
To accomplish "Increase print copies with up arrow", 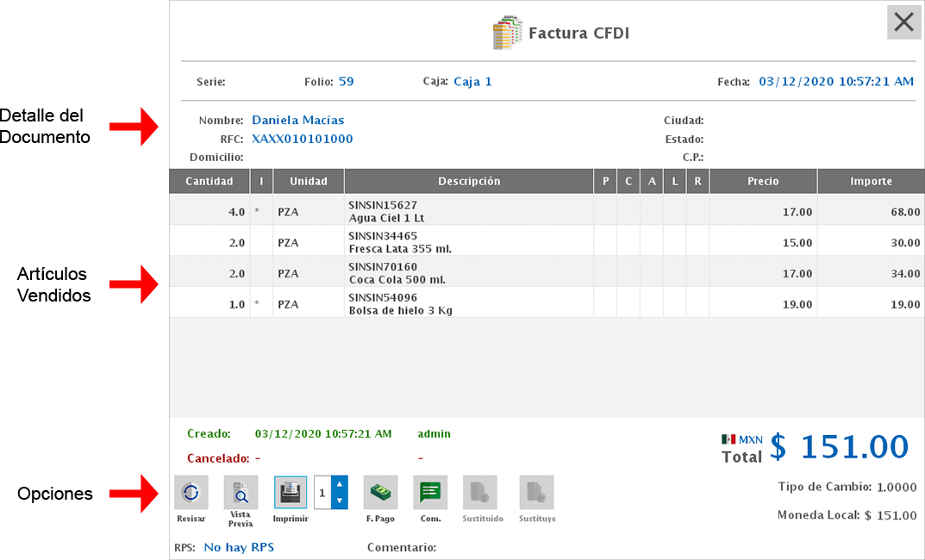I will pyautogui.click(x=339, y=485).
